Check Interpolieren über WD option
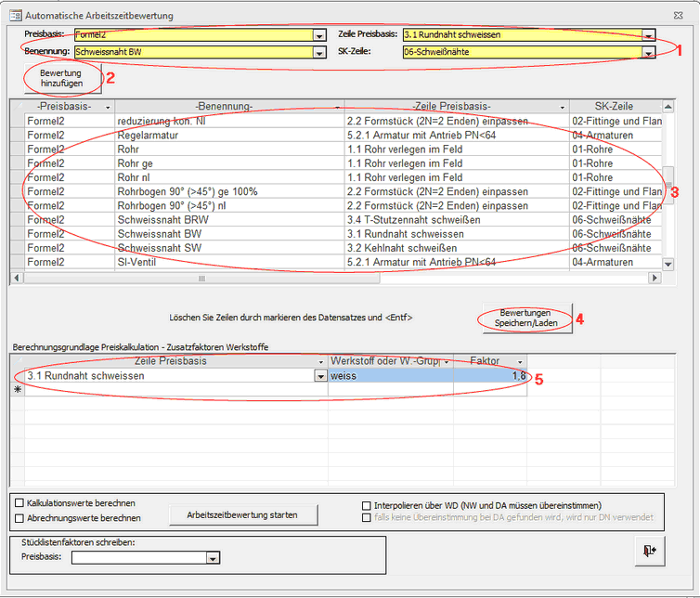Viewport: 700px width, 598px height. (367, 505)
